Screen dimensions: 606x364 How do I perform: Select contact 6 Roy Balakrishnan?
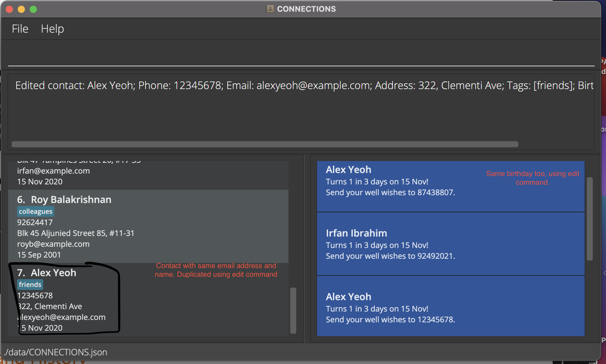click(x=71, y=200)
